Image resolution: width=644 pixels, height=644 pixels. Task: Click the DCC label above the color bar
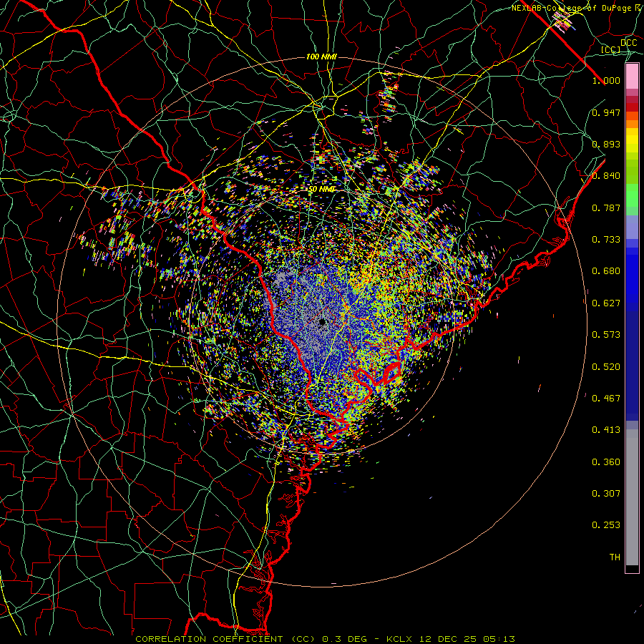[x=628, y=43]
